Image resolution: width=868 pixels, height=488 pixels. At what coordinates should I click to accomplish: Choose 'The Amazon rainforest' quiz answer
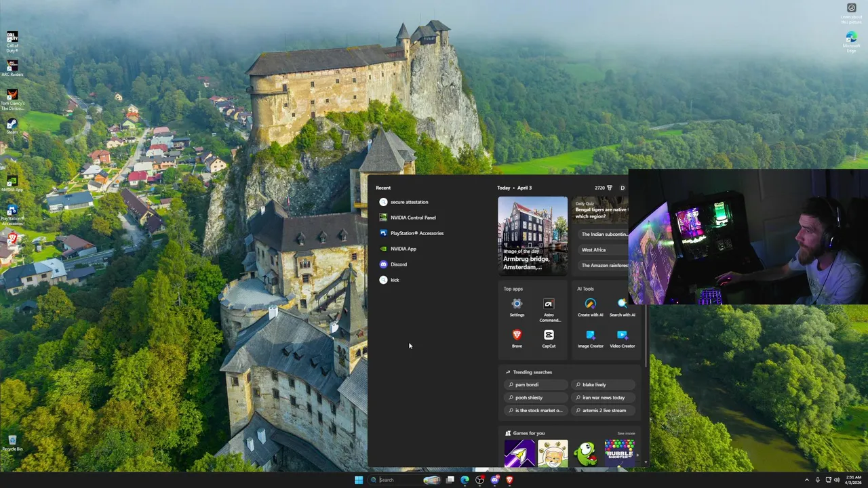pos(604,266)
